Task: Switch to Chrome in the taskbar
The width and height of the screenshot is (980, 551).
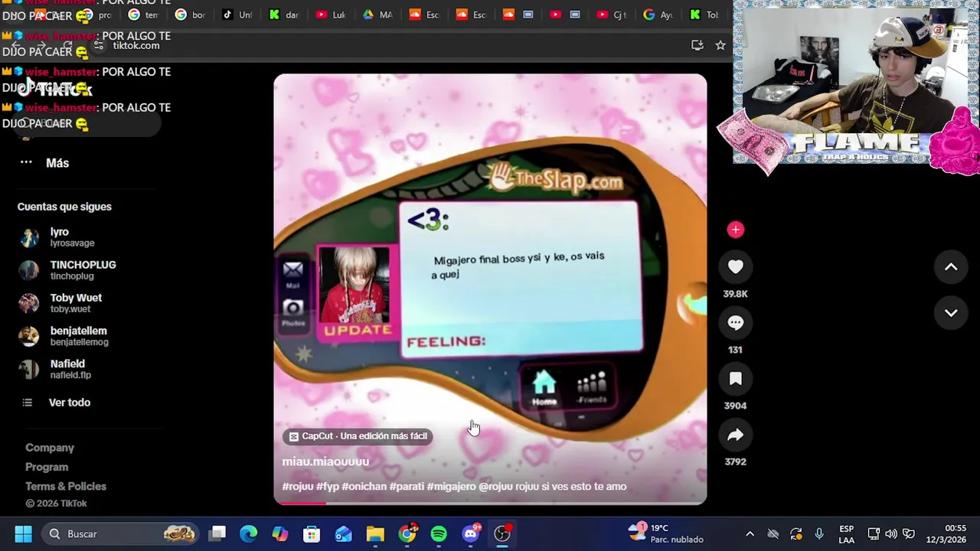Action: coord(407,533)
